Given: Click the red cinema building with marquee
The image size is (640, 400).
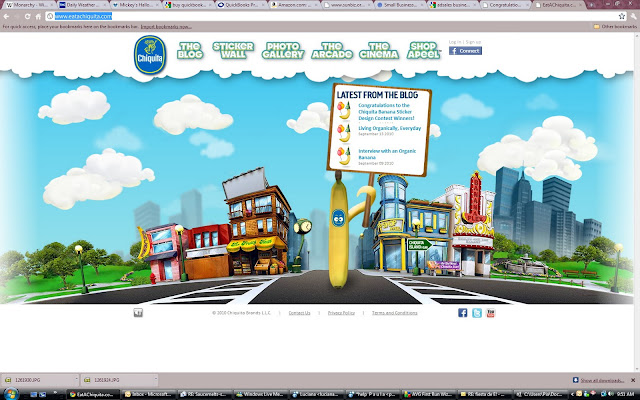Looking at the screenshot, I should click(x=473, y=224).
